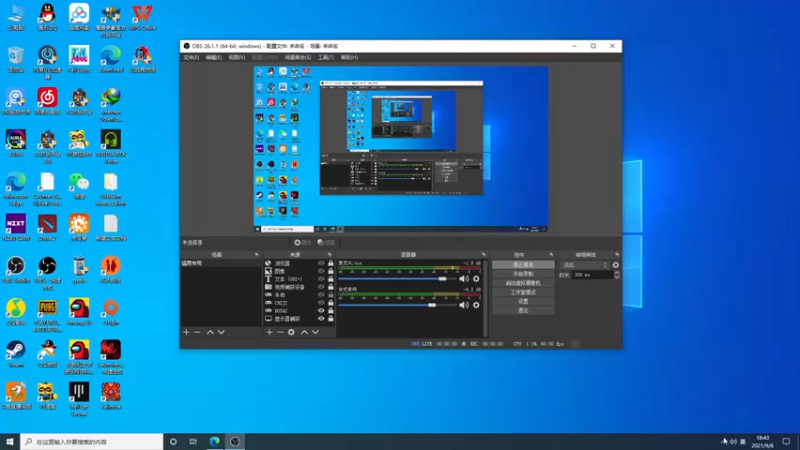
Task: Select the only scene in the Scenes list
Action: (x=221, y=263)
